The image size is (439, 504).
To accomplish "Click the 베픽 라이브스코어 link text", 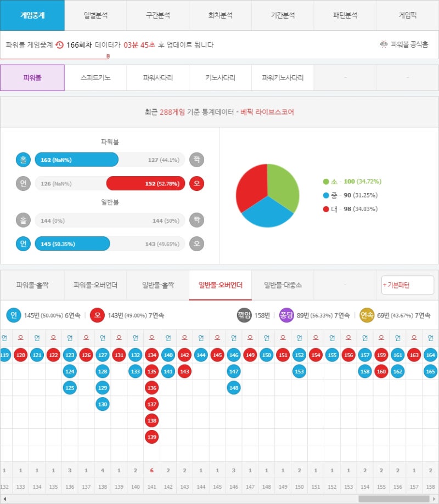I will click(x=267, y=112).
